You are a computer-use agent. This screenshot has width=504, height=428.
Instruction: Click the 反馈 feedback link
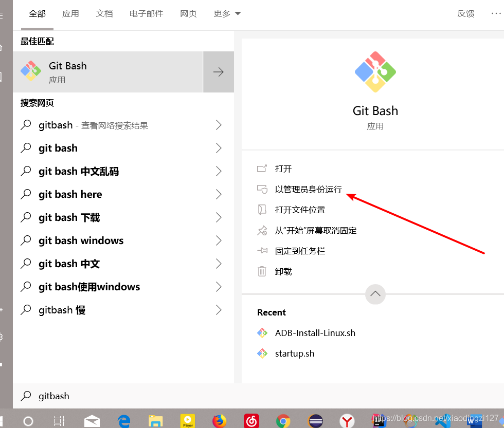(x=466, y=13)
